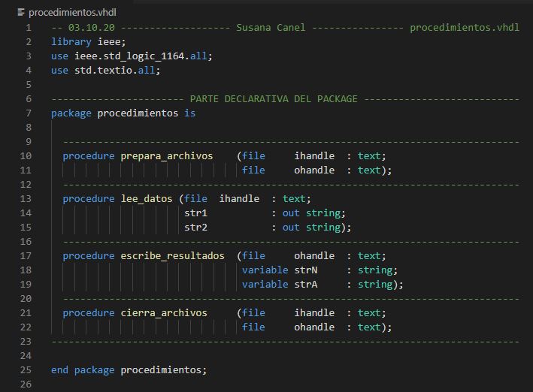
Task: Click the str2 parameter on line 15
Action: coord(195,228)
